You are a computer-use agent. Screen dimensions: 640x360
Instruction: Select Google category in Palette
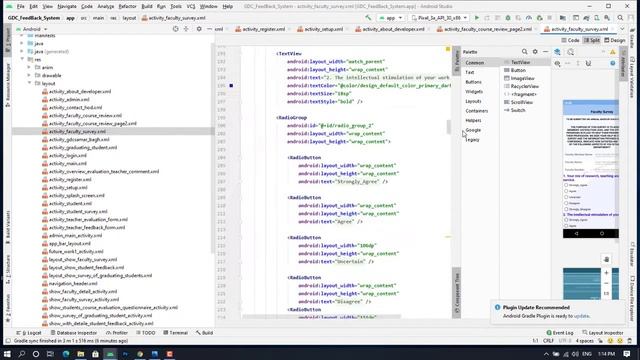tap(473, 130)
